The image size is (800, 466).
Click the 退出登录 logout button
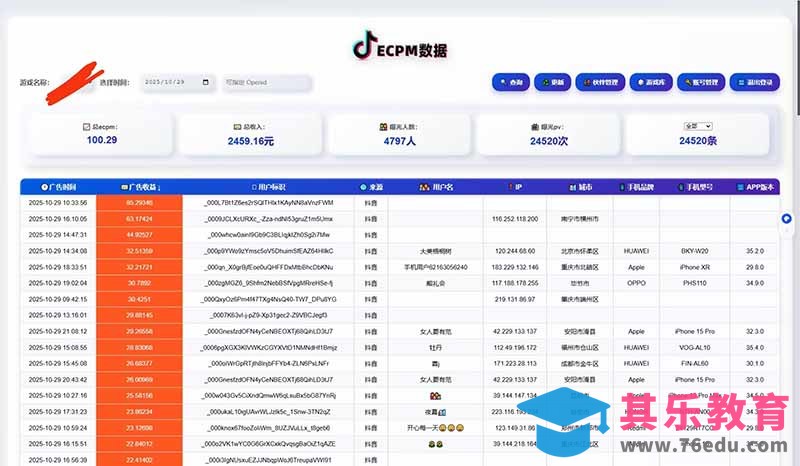[755, 82]
